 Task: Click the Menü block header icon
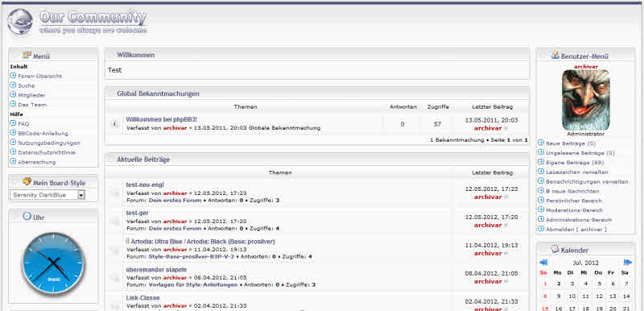coord(27,55)
